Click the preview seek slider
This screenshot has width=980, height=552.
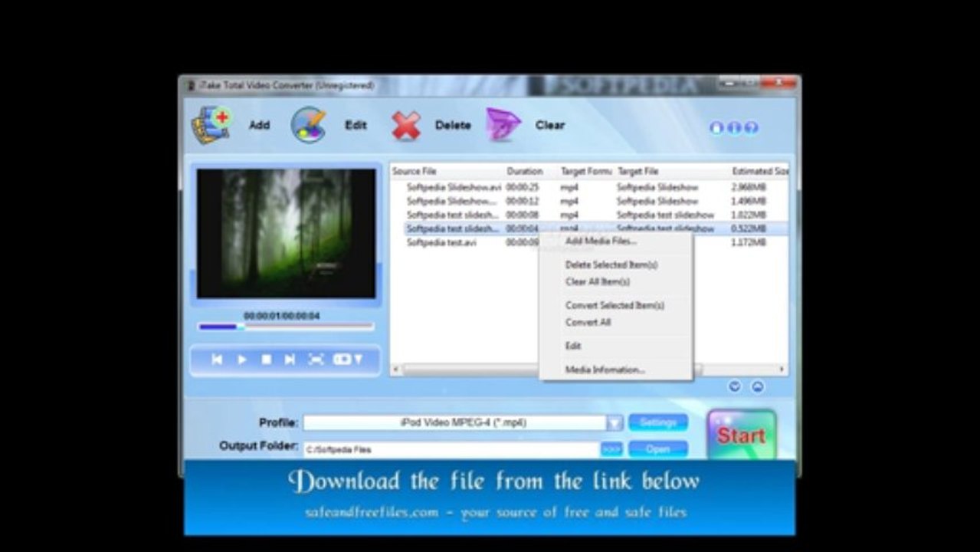pyautogui.click(x=286, y=327)
